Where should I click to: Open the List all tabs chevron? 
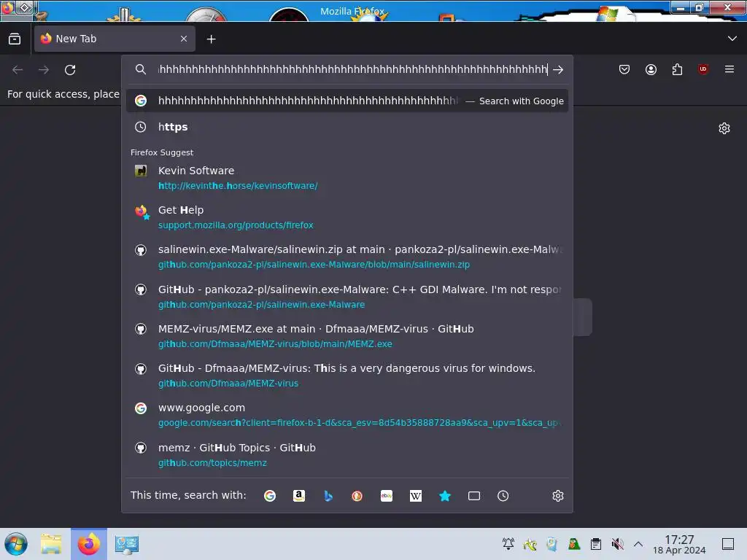(732, 39)
